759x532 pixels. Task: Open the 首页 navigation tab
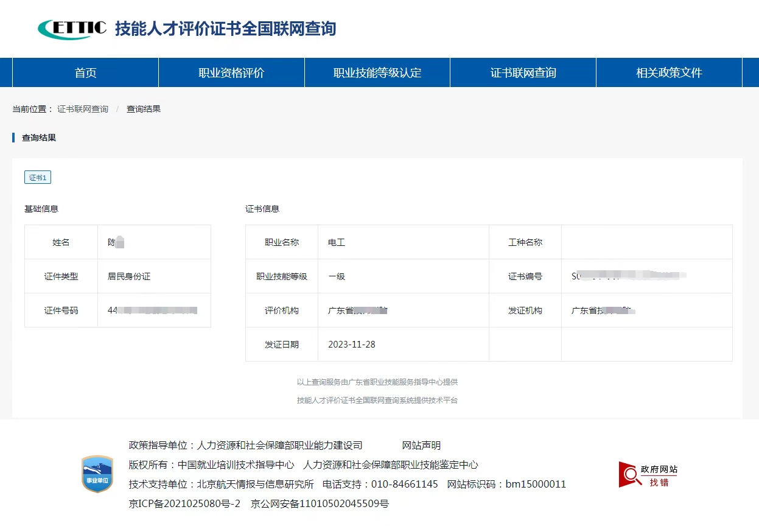(x=85, y=73)
